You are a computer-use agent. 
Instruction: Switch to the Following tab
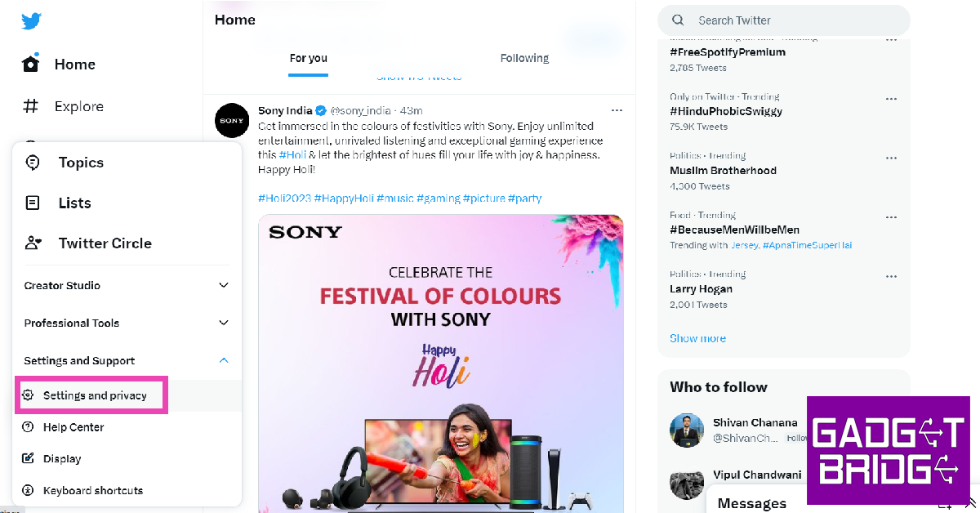point(524,58)
